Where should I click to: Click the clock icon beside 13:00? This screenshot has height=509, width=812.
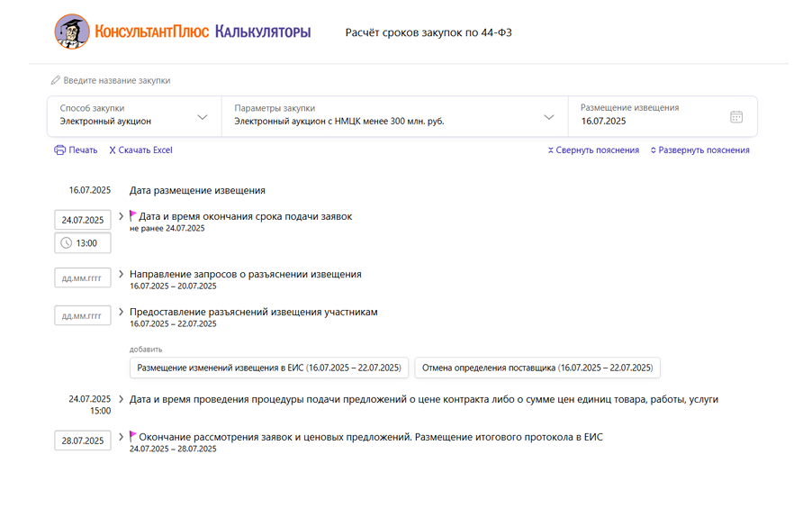tap(67, 243)
